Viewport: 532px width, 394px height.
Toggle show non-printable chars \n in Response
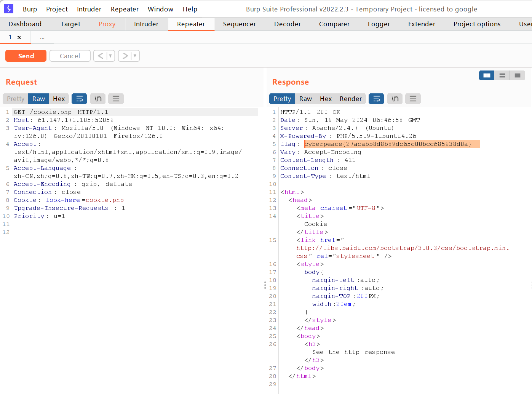(395, 99)
